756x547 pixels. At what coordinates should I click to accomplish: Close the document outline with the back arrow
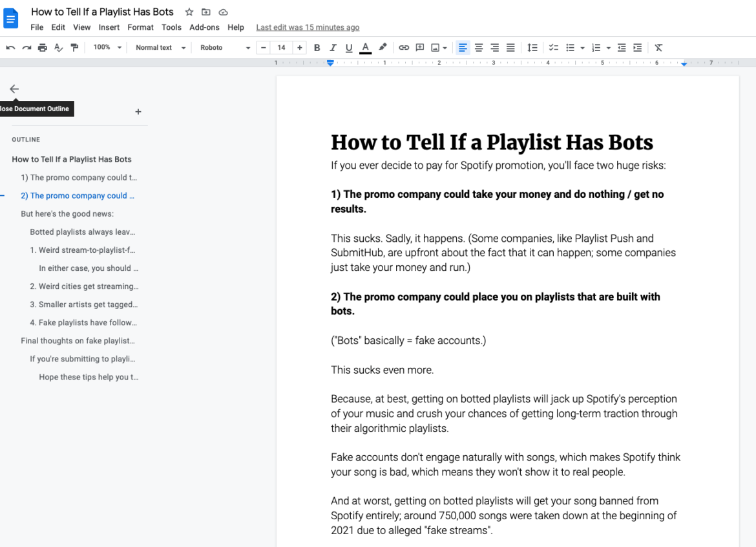14,89
